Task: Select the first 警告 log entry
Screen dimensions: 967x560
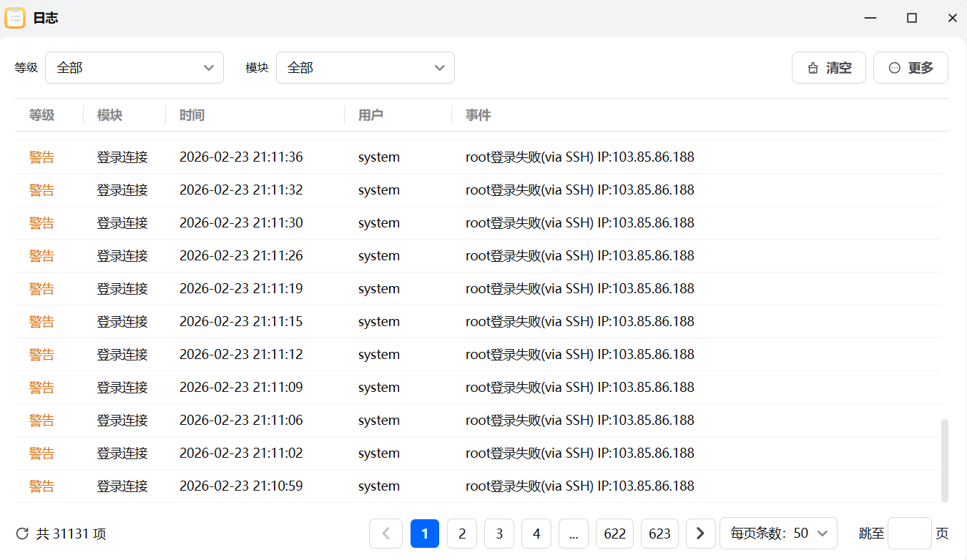Action: [41, 157]
